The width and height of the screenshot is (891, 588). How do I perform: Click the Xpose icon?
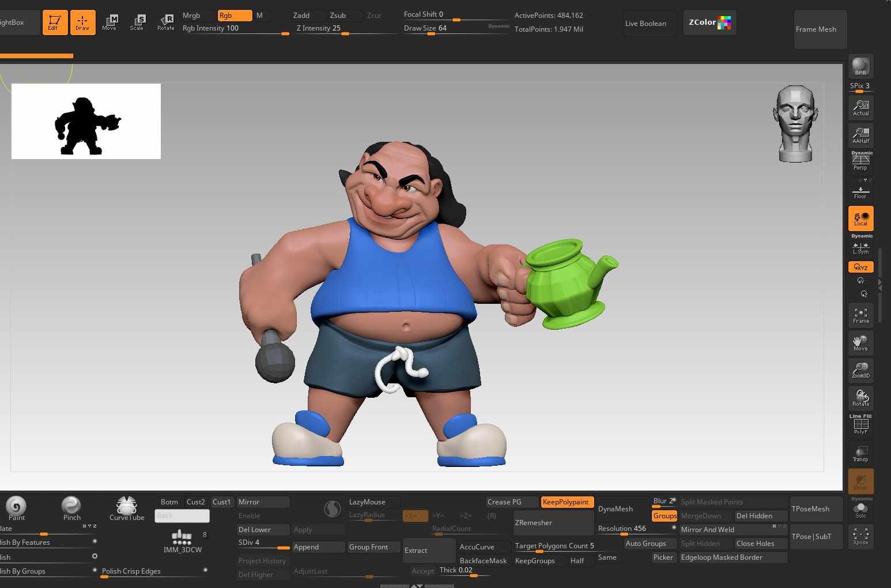pos(860,537)
